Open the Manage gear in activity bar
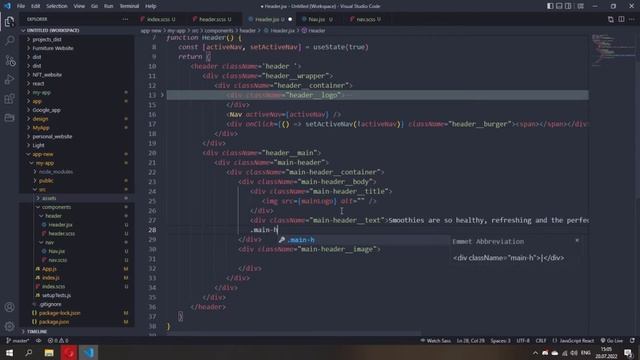Image resolution: width=640 pixels, height=360 pixels. pos(9,326)
